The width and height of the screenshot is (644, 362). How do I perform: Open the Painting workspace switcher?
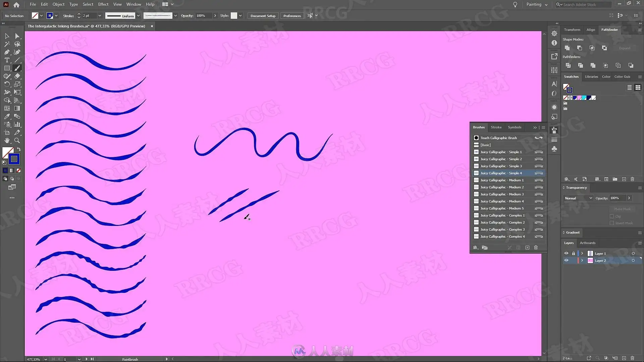[537, 5]
